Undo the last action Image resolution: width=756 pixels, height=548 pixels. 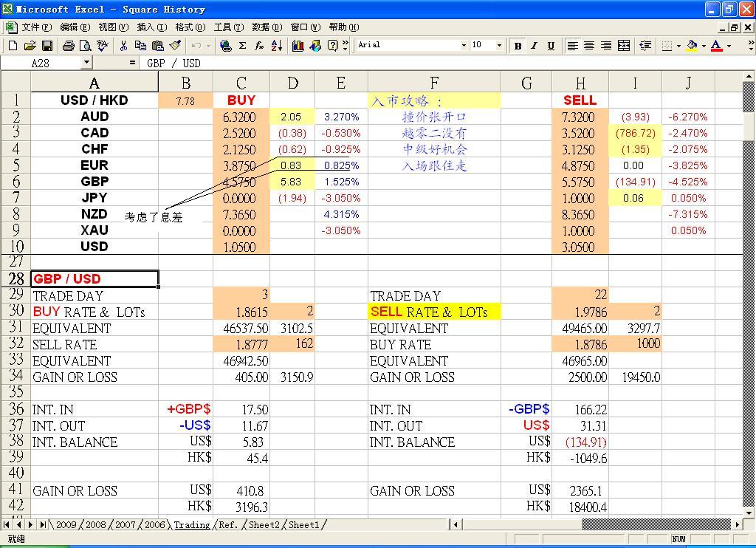[196, 45]
